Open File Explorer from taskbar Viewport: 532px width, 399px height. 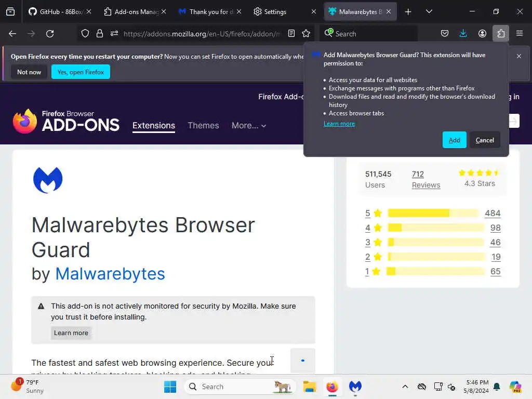click(310, 387)
